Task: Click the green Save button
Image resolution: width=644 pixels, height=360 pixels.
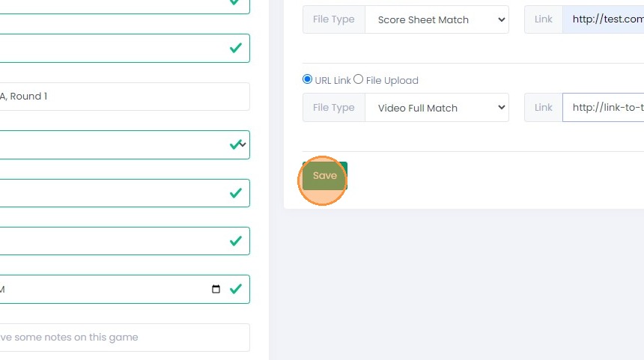Action: [325, 176]
